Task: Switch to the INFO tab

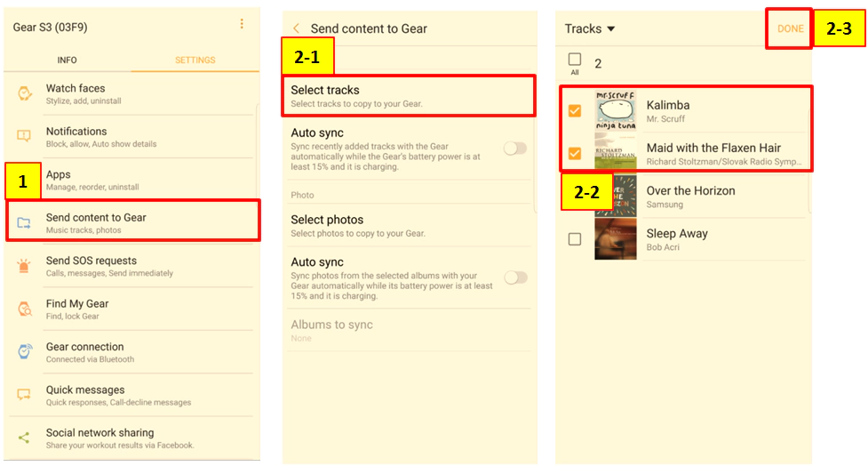Action: pyautogui.click(x=67, y=60)
